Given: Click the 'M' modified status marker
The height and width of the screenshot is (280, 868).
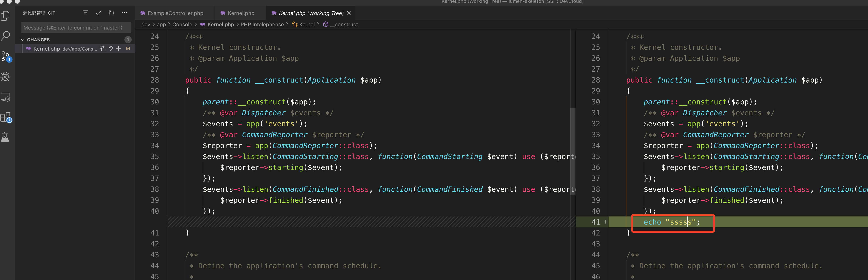Looking at the screenshot, I should (x=128, y=49).
